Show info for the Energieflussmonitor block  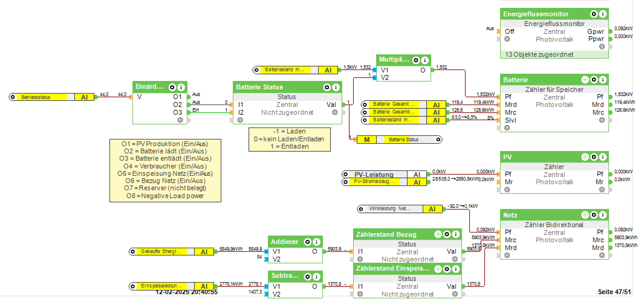(x=603, y=14)
